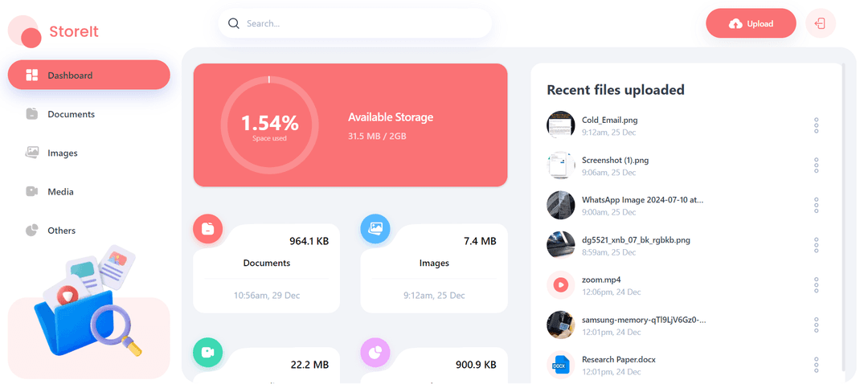Open the Images sidebar section
Screen dimensions: 868x388
click(x=63, y=153)
